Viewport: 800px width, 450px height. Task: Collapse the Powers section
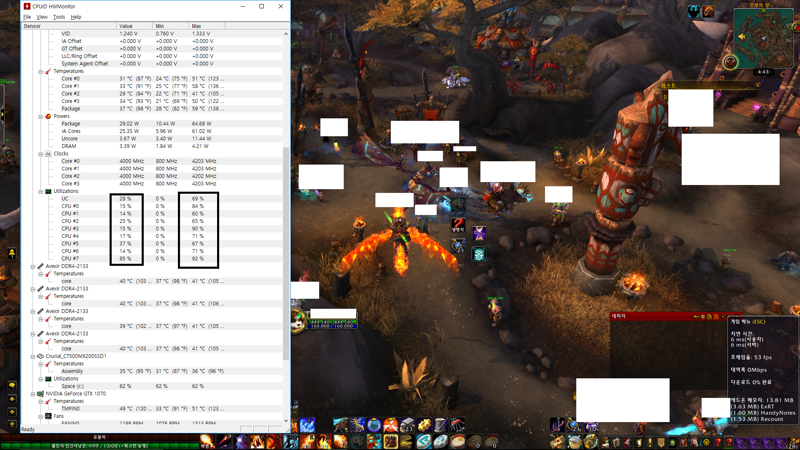pyautogui.click(x=41, y=116)
